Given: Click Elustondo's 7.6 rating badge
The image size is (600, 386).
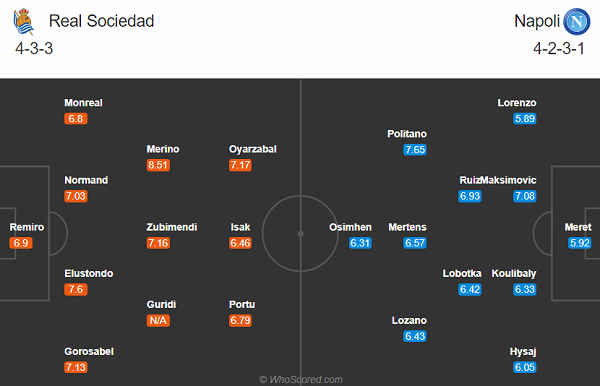Looking at the screenshot, I should pos(76,289).
